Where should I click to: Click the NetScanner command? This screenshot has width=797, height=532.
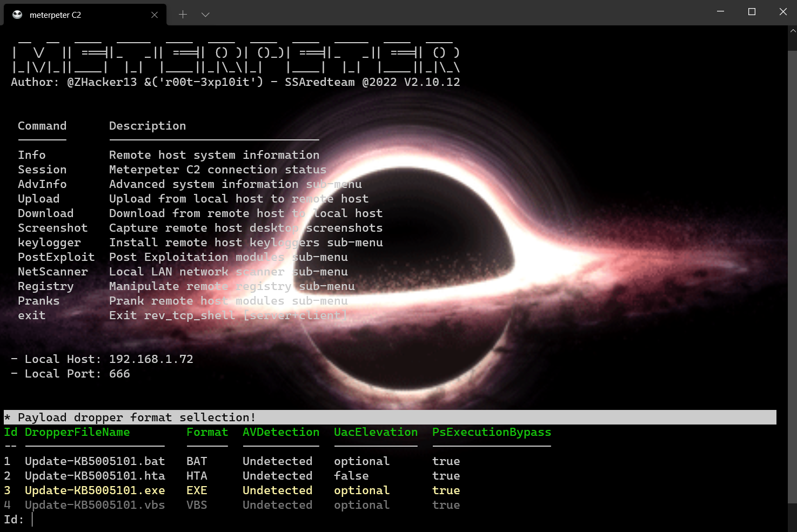(x=53, y=272)
